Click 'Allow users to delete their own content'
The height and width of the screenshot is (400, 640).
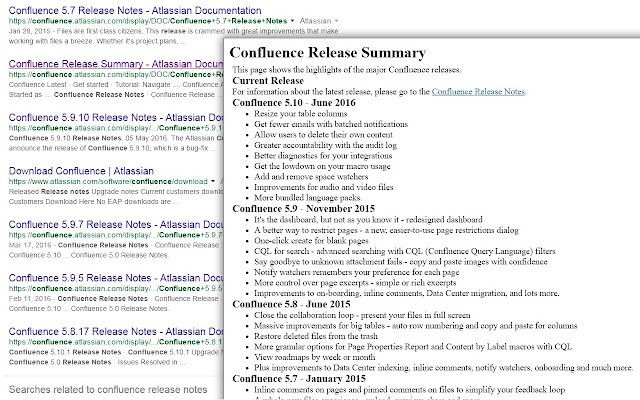(323, 135)
